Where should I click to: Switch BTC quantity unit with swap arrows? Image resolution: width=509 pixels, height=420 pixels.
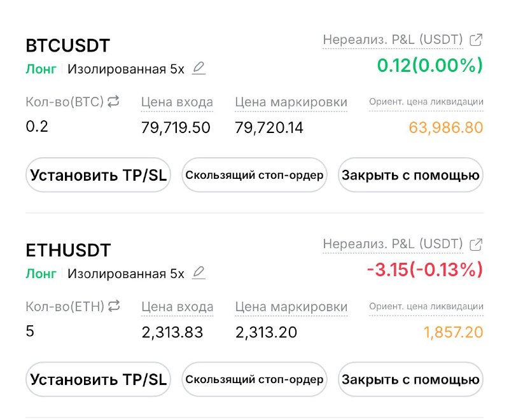(x=113, y=102)
